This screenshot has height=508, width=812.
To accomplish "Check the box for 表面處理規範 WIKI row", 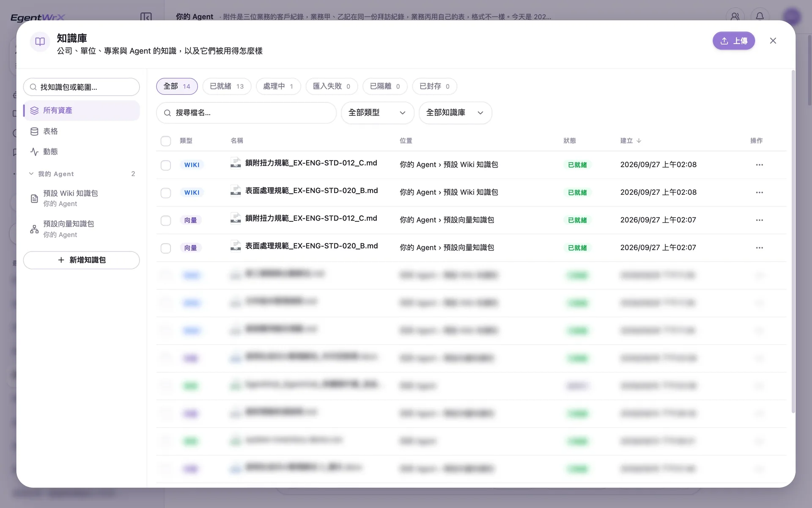I will click(166, 193).
